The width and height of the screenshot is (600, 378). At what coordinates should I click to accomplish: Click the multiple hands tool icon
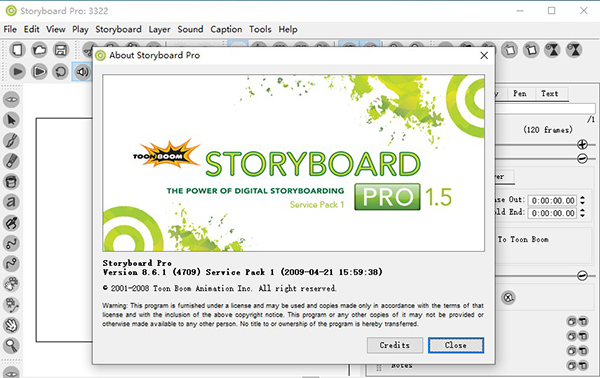point(11,284)
